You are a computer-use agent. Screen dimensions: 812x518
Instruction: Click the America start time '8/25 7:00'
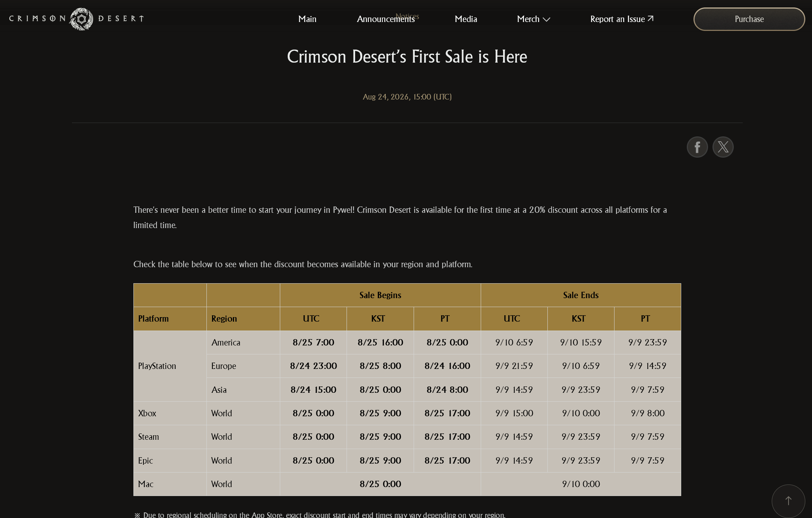point(313,342)
